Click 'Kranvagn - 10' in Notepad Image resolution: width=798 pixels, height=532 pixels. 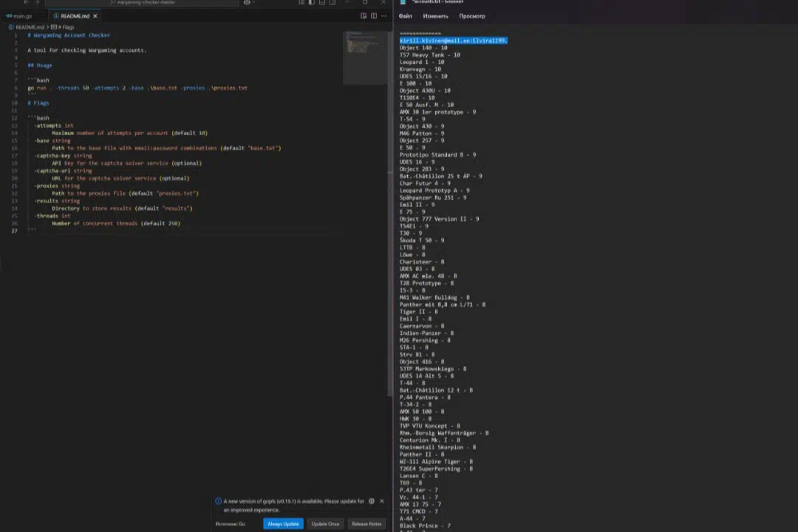point(420,69)
